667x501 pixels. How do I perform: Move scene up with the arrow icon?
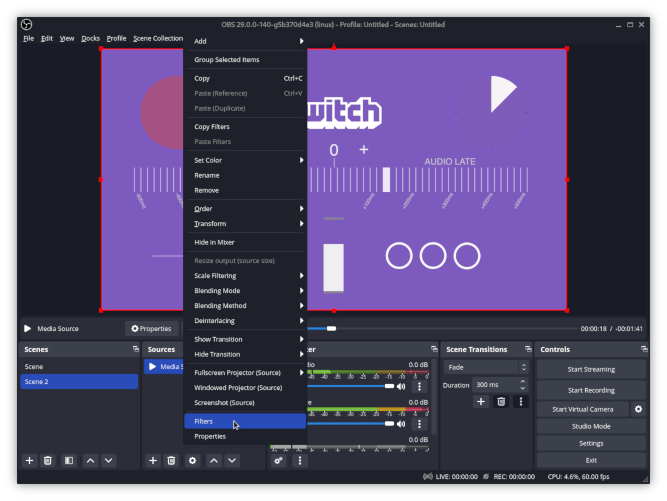(90, 461)
